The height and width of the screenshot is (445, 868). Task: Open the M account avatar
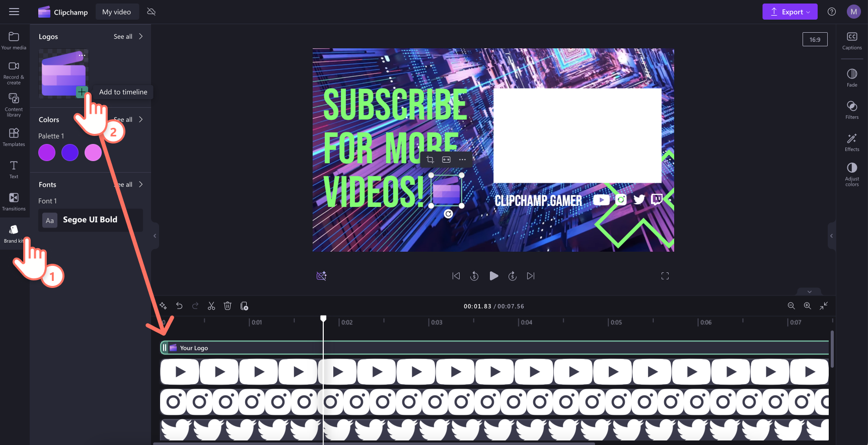pos(853,12)
